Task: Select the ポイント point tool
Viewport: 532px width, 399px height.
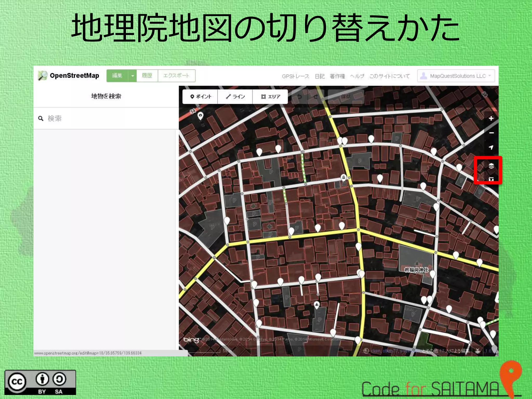Action: pyautogui.click(x=200, y=97)
